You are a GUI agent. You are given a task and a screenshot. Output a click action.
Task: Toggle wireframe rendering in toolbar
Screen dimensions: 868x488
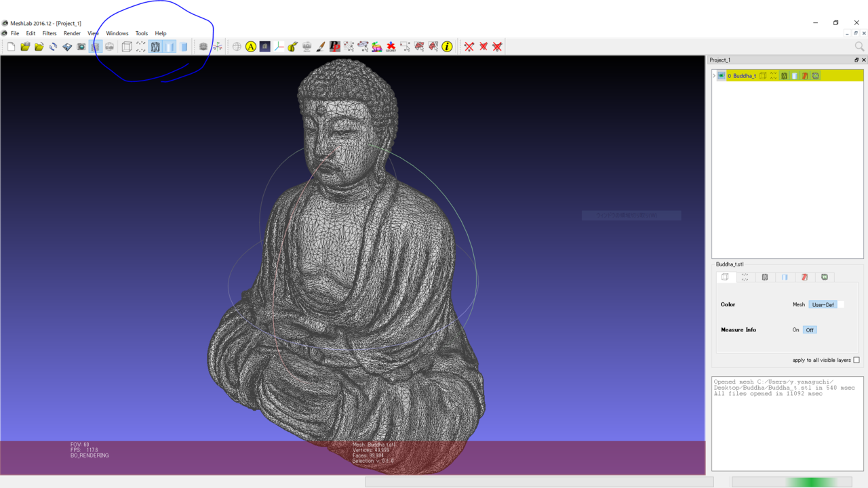(155, 47)
